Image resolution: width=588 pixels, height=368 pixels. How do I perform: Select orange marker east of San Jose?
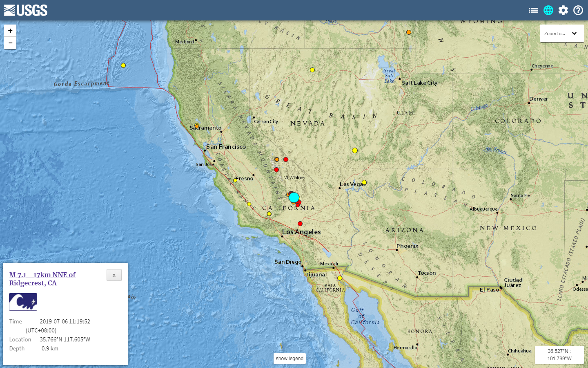coord(277,159)
